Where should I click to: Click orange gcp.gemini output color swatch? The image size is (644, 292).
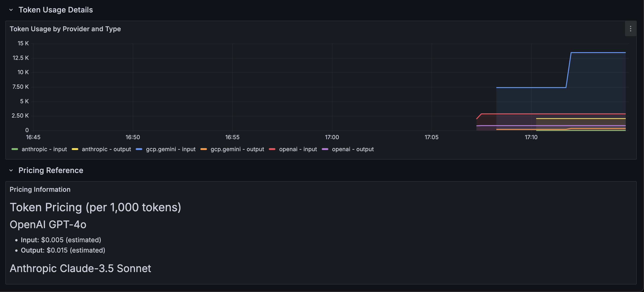pos(204,149)
